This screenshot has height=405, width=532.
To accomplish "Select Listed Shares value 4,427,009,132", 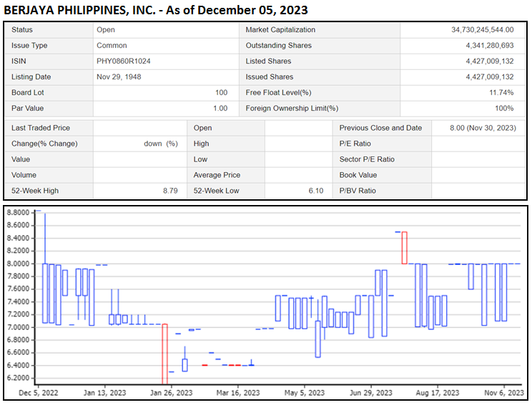I will tap(490, 61).
